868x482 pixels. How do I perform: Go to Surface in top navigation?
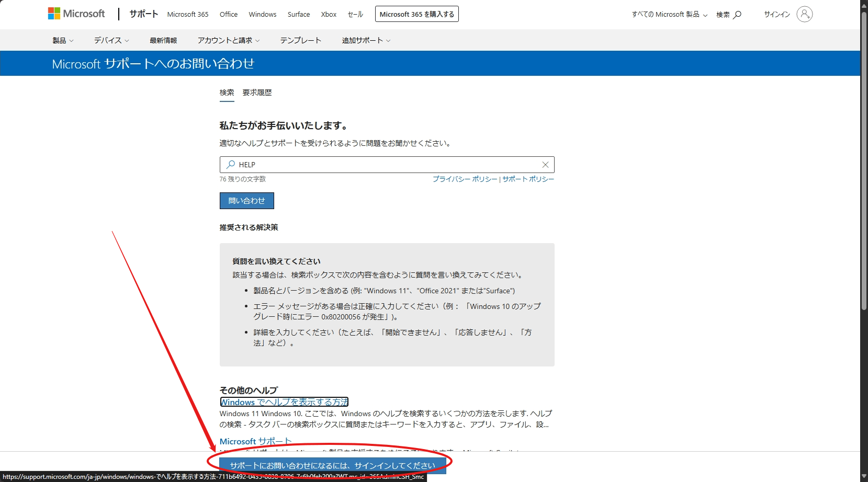[299, 15]
